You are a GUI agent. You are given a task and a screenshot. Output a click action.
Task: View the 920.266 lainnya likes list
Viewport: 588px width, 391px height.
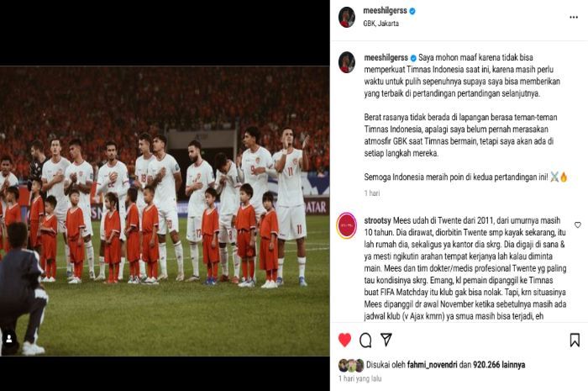[x=499, y=364]
